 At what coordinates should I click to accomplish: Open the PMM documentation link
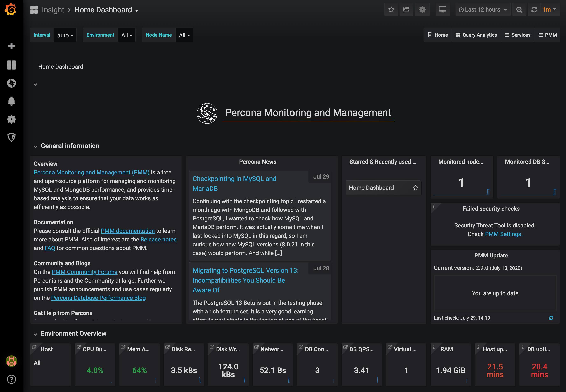[x=128, y=231]
